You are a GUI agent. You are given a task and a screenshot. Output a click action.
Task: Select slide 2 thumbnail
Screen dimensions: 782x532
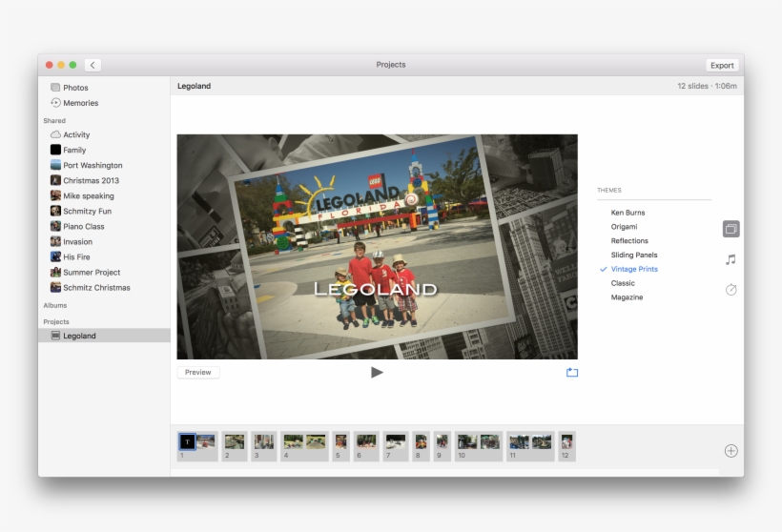click(x=235, y=446)
